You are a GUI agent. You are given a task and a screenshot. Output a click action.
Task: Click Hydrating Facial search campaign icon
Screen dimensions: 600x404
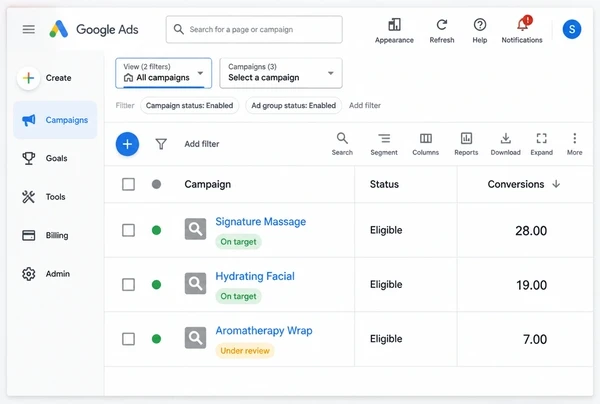pos(195,283)
